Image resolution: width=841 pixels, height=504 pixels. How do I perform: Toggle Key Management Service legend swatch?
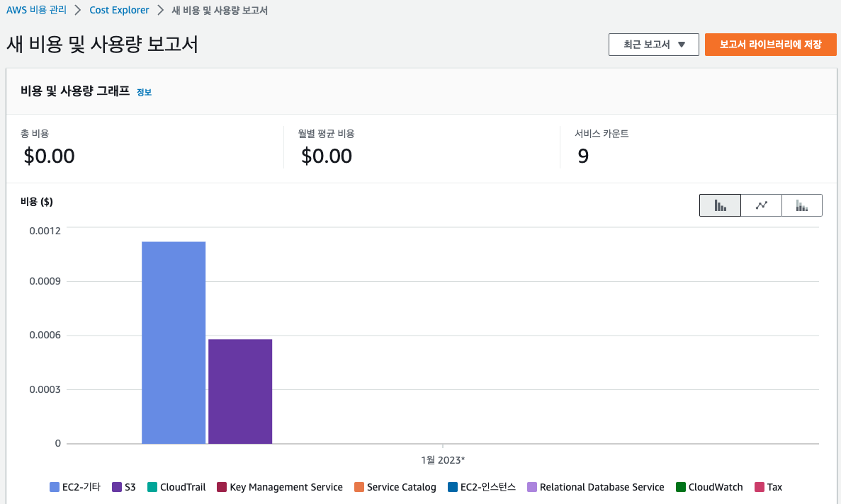pos(222,487)
